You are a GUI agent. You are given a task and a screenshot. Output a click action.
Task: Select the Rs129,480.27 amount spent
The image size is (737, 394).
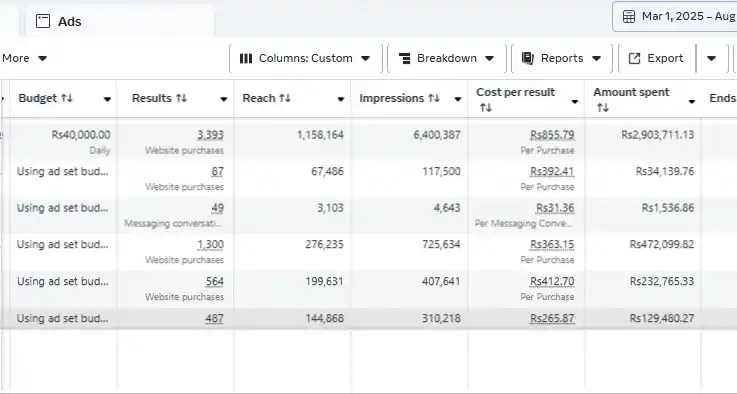(x=662, y=318)
